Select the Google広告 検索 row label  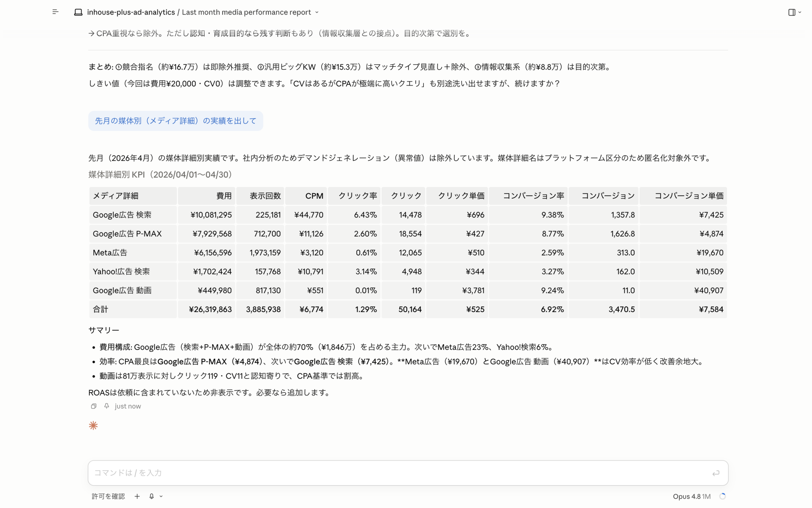click(x=122, y=215)
